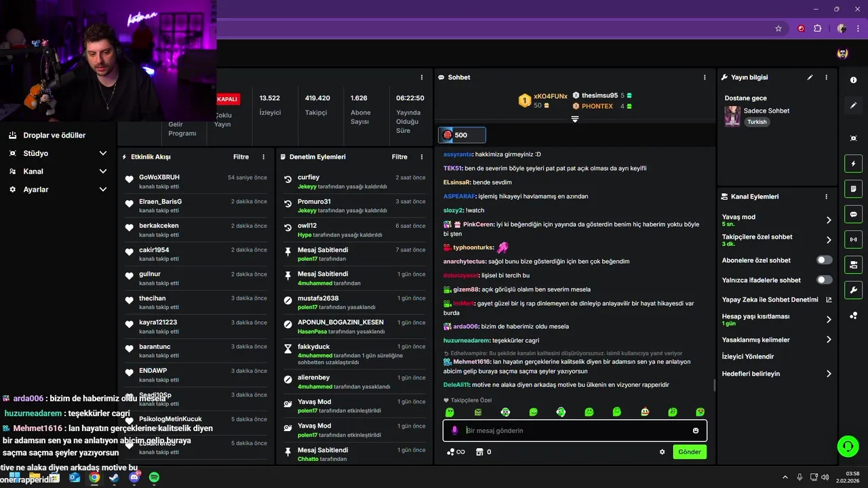Screen dimensions: 868x488
Task: Open Hedefleri belirleyin options
Action: 777,373
